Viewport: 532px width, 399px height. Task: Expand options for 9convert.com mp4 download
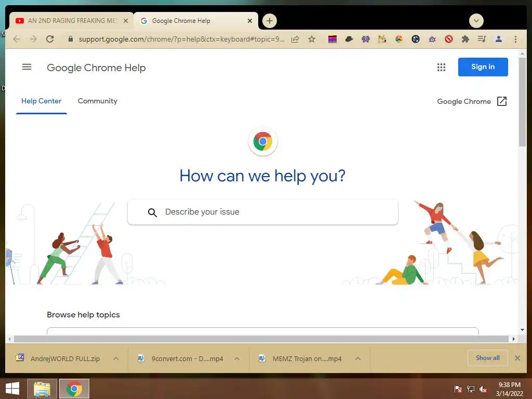point(237,358)
